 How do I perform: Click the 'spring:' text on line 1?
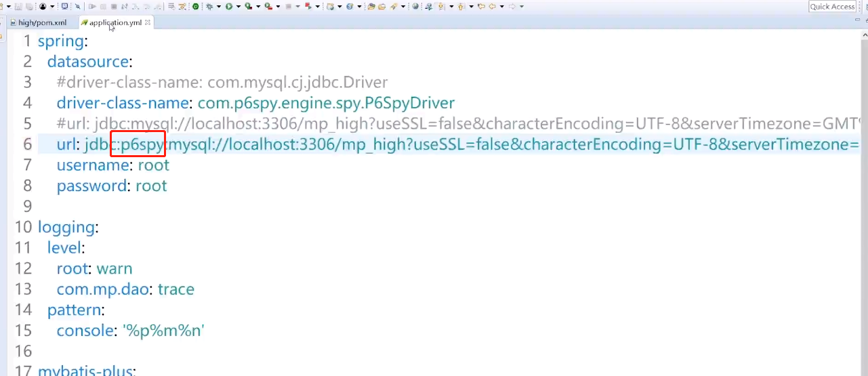(x=63, y=41)
